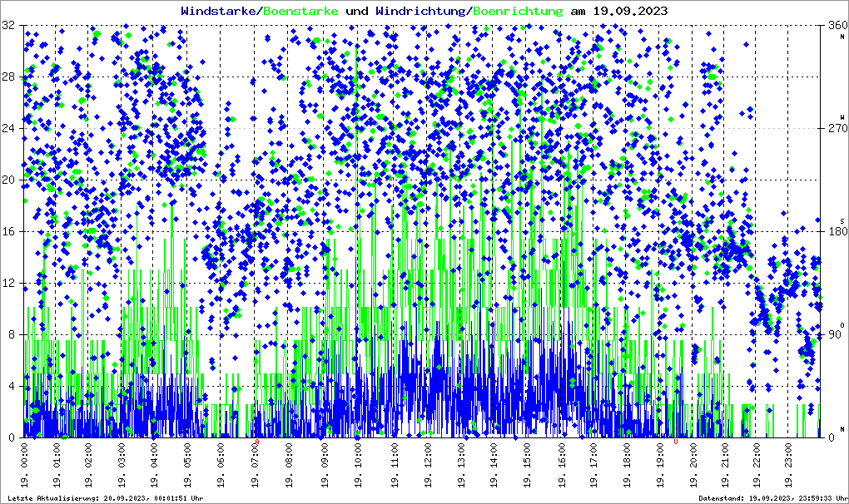The image size is (849, 504).
Task: Click the "19. 19:00" time axis label
Action: pyautogui.click(x=660, y=466)
